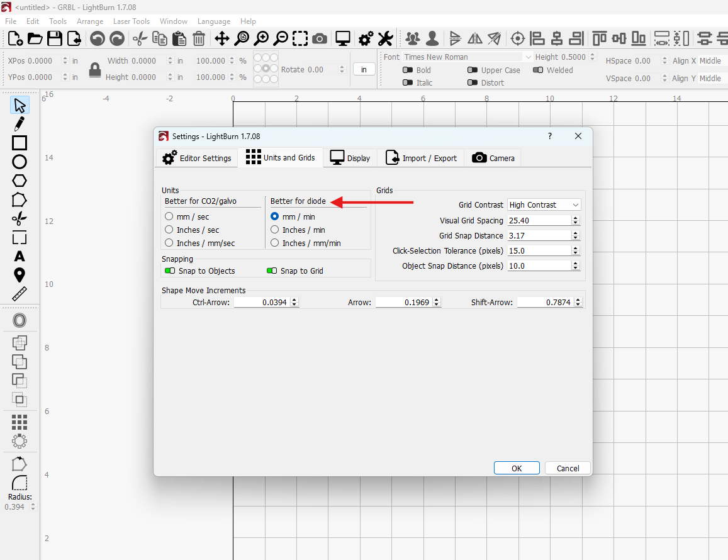This screenshot has width=728, height=560.
Task: Choose Inches / mm/min units option
Action: coord(275,243)
